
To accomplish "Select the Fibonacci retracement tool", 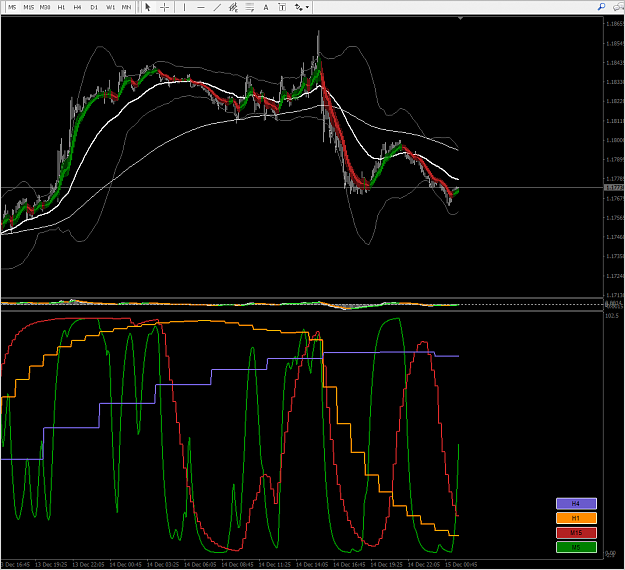I will 250,7.
